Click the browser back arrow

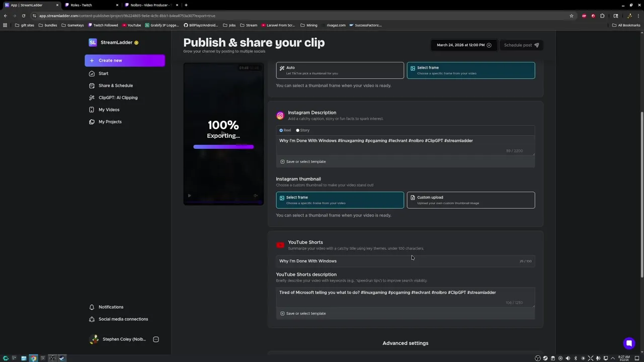(x=6, y=16)
